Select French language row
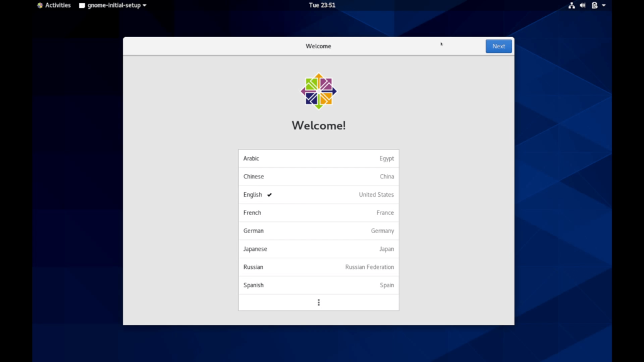This screenshot has width=644, height=362. point(318,212)
